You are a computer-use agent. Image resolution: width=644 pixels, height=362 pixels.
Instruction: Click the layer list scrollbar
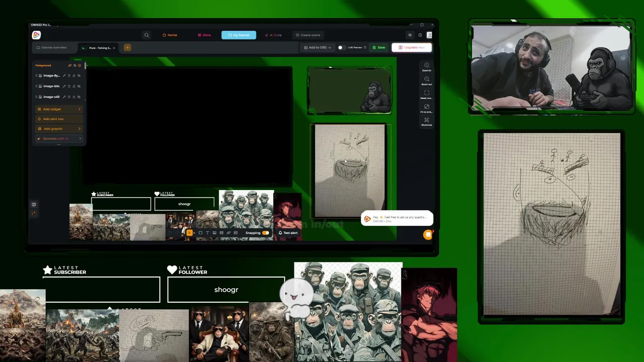pyautogui.click(x=85, y=65)
